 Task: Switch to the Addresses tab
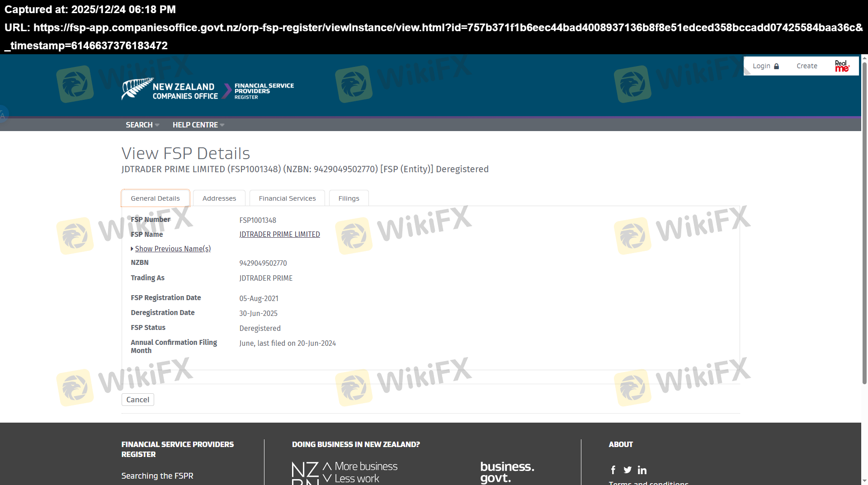(x=219, y=198)
